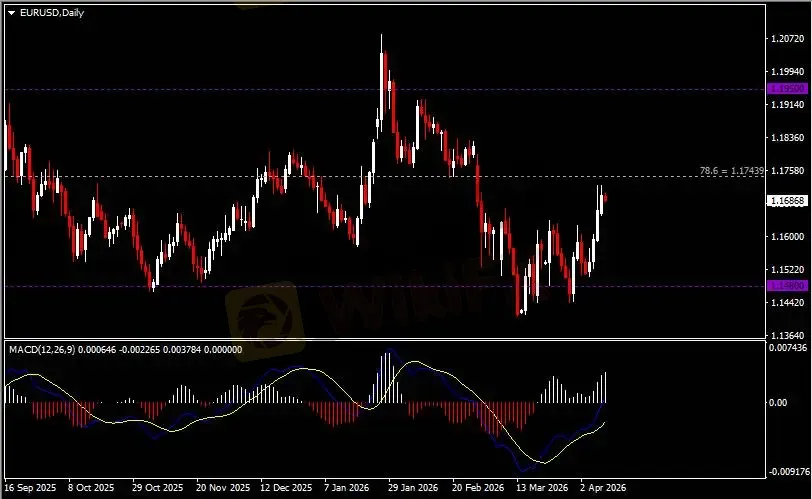Open the dropdown arrow beside EURUSD,Daily
This screenshot has width=812, height=499.
[11, 10]
